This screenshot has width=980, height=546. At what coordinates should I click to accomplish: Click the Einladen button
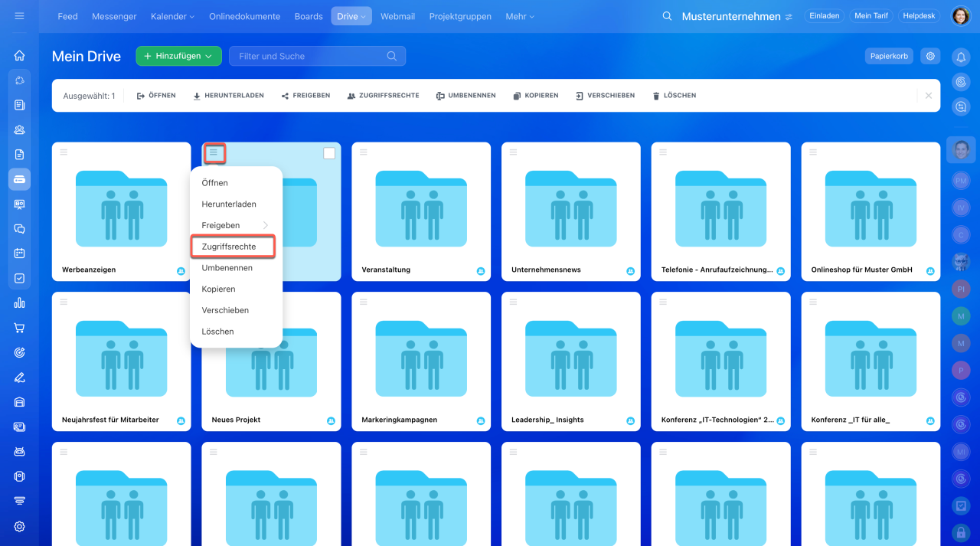point(824,16)
